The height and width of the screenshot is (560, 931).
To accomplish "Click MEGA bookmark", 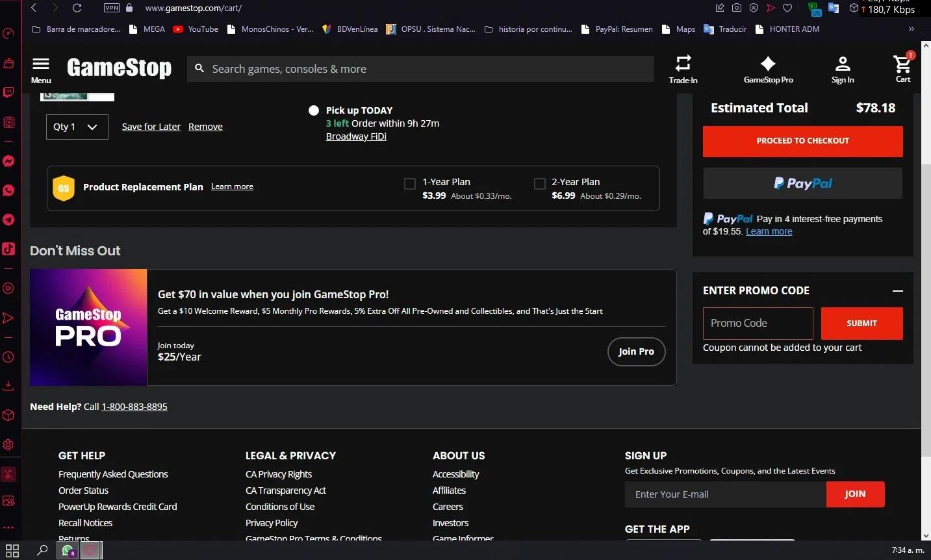I will [147, 29].
